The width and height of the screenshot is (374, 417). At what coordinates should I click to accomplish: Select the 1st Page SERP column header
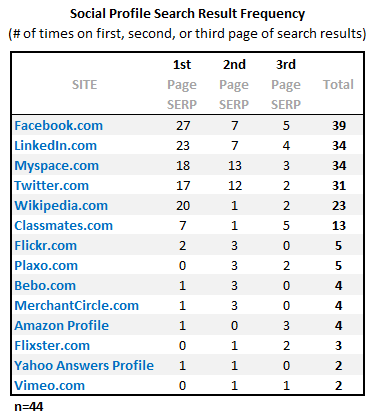[x=182, y=84]
